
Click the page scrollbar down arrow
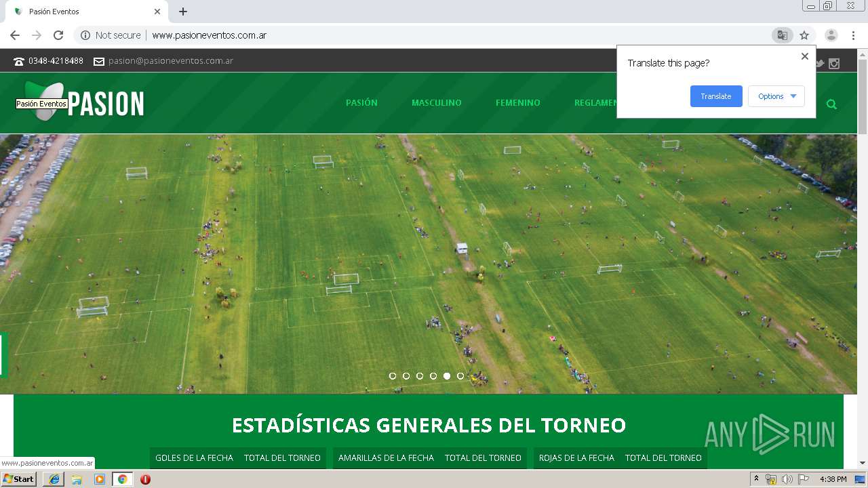click(863, 463)
